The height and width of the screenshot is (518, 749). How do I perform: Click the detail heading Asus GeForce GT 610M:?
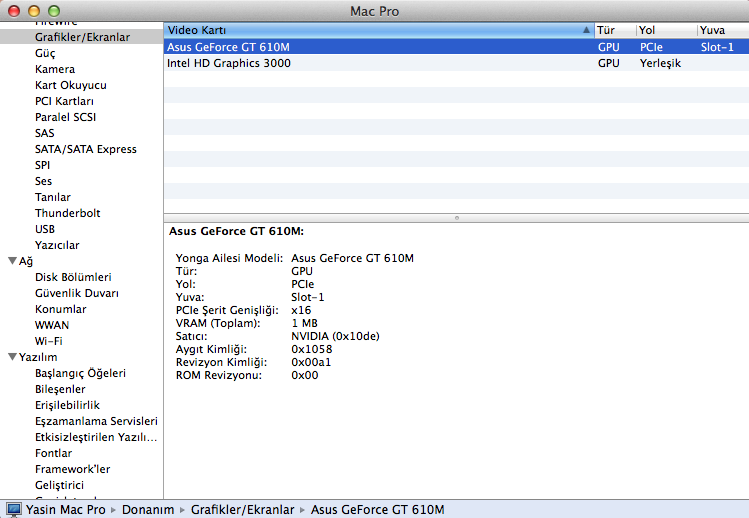236,231
